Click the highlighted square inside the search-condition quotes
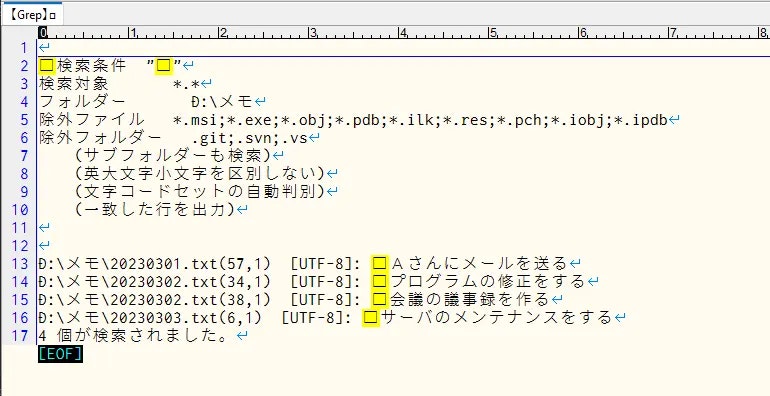 pos(164,65)
